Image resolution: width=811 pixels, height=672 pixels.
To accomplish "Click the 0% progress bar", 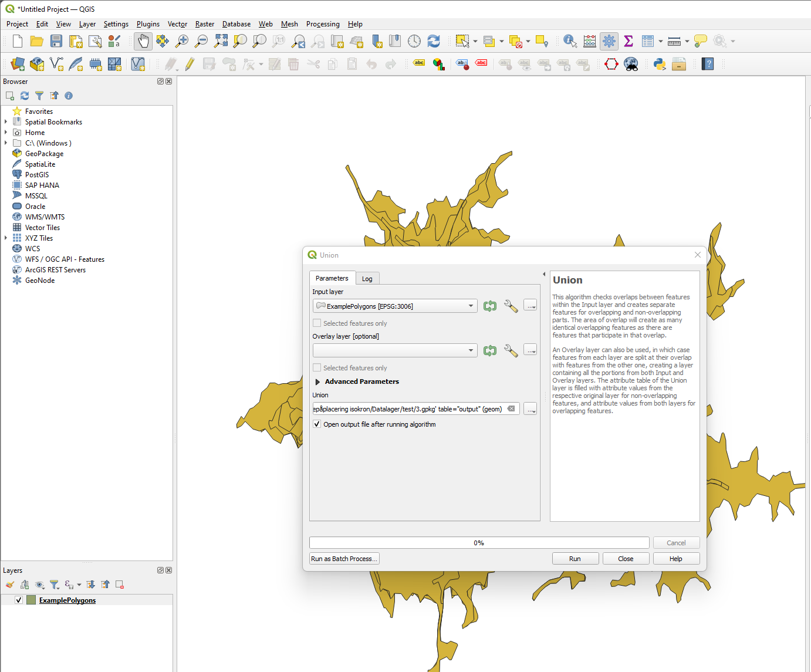I will pyautogui.click(x=479, y=542).
